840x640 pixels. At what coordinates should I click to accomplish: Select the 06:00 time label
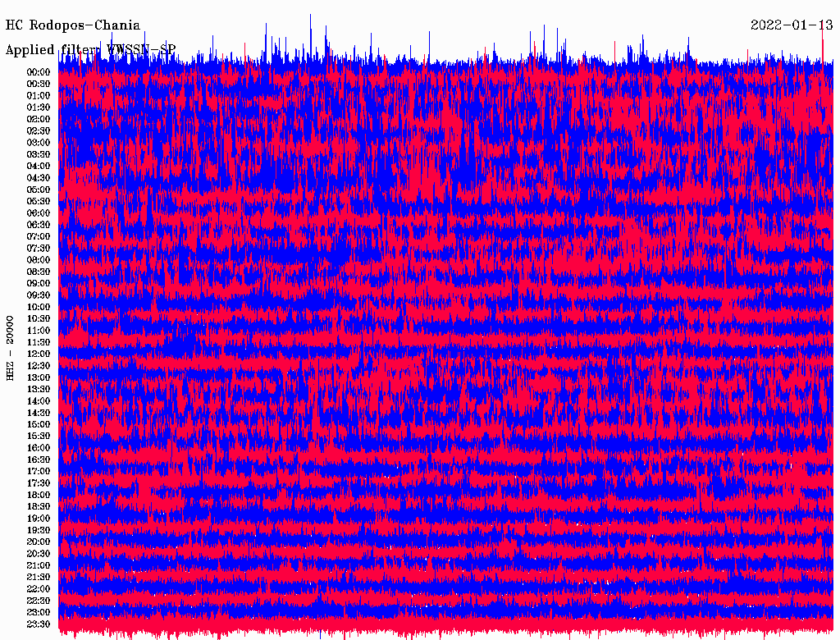click(39, 213)
